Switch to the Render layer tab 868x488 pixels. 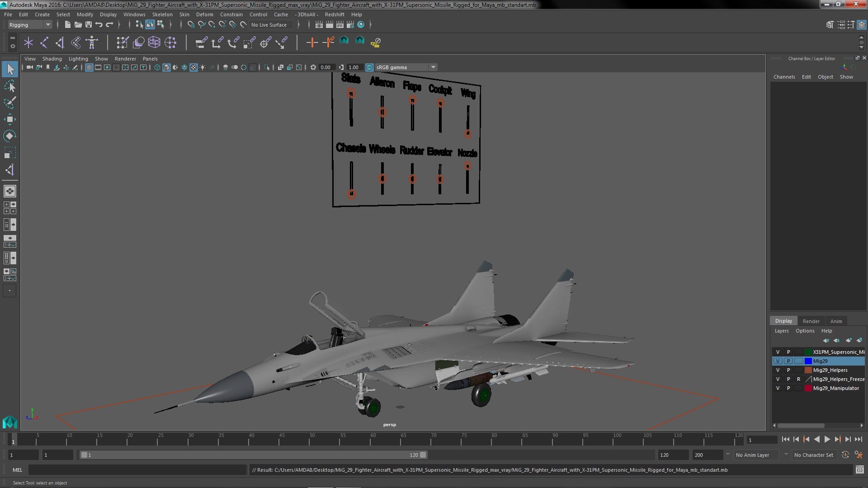[811, 321]
